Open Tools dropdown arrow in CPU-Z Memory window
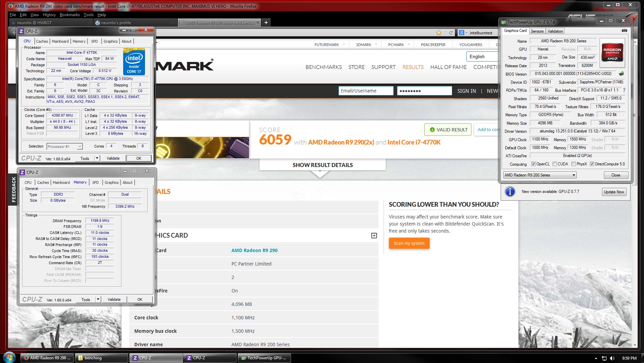The image size is (644, 363). tap(98, 299)
